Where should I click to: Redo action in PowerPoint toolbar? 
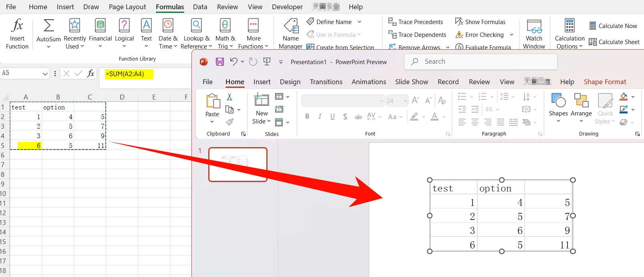pos(253,62)
